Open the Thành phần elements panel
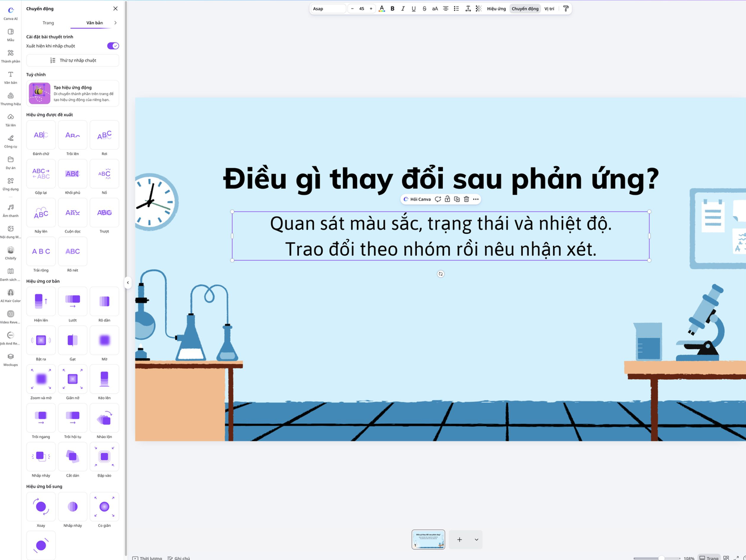This screenshot has height=560, width=746. tap(11, 56)
